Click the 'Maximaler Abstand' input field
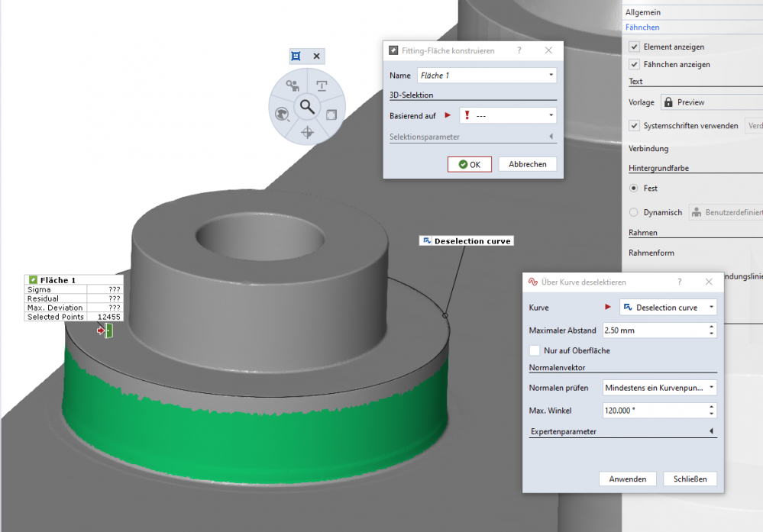763x532 pixels. coord(653,330)
